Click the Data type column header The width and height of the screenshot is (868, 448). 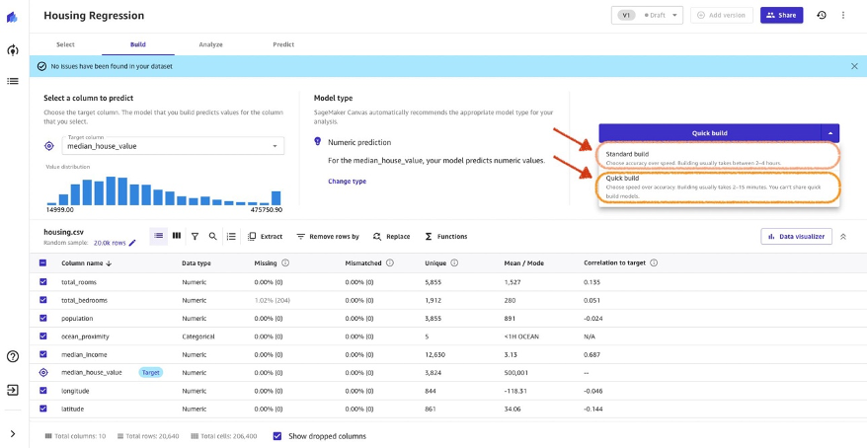coord(197,263)
